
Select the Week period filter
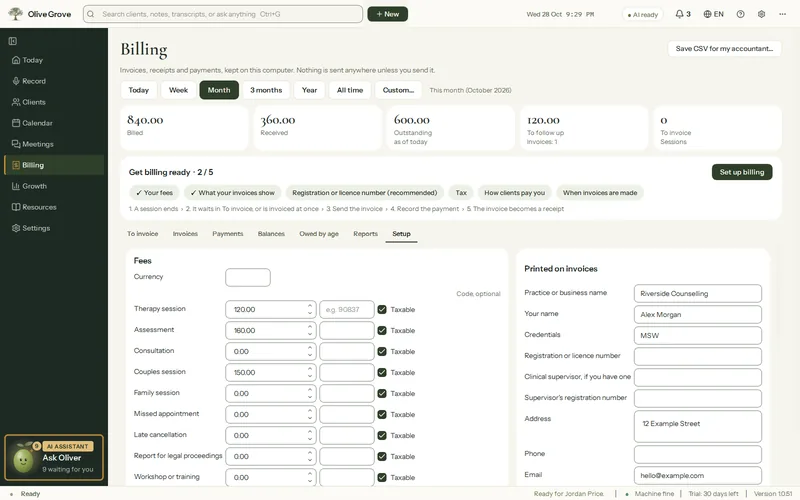click(178, 90)
